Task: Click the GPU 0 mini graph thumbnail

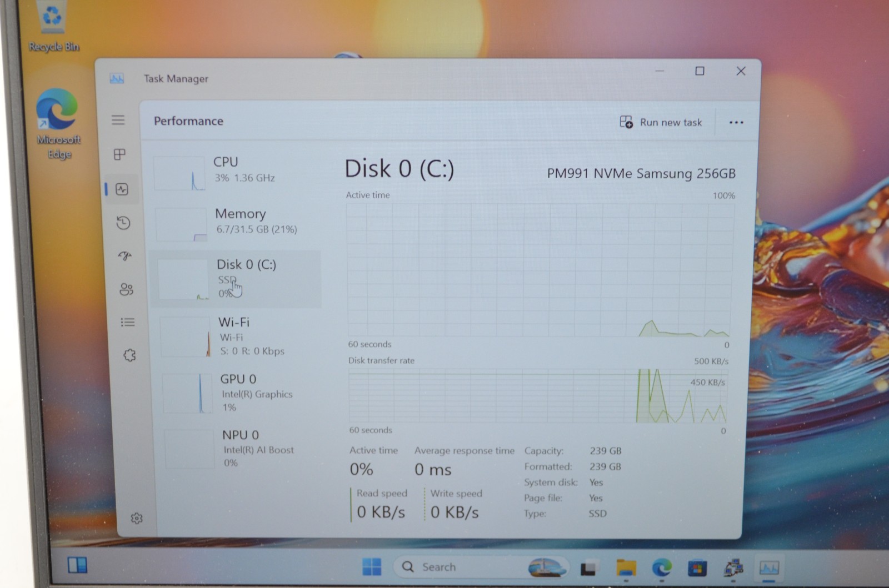Action: click(x=187, y=393)
